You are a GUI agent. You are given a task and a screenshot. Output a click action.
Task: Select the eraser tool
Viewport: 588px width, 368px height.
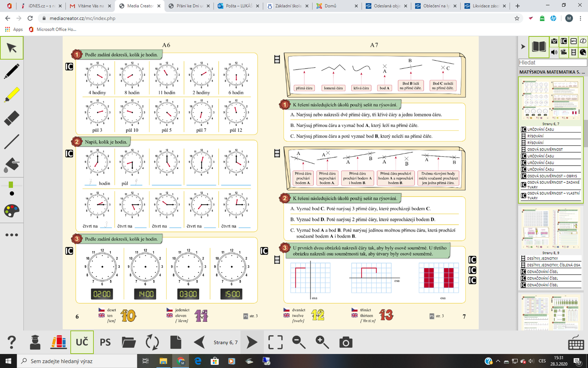[12, 118]
